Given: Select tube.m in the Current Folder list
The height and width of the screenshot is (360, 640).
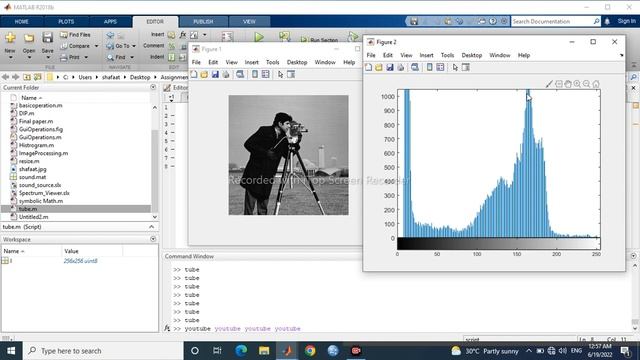Looking at the screenshot, I should [x=76, y=209].
